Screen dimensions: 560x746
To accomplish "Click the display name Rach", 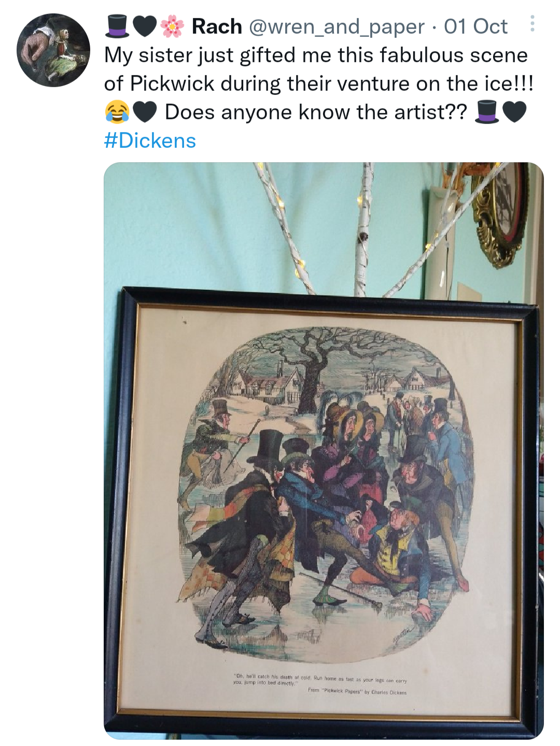I will click(x=217, y=26).
